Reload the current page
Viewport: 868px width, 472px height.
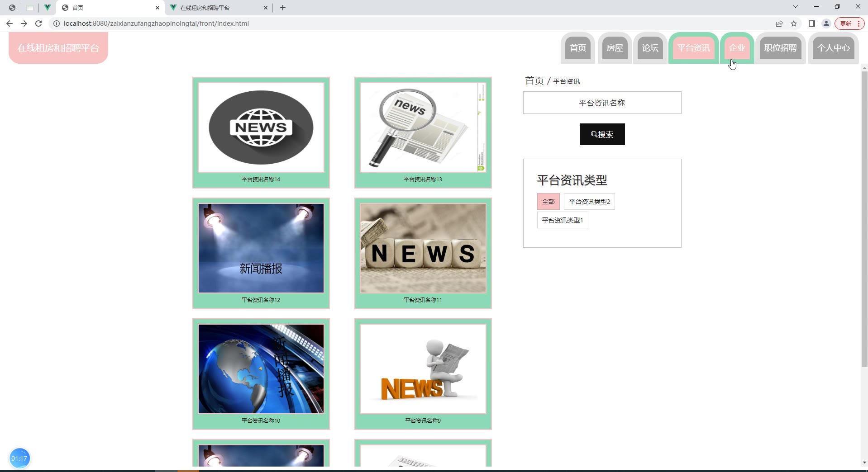click(38, 24)
